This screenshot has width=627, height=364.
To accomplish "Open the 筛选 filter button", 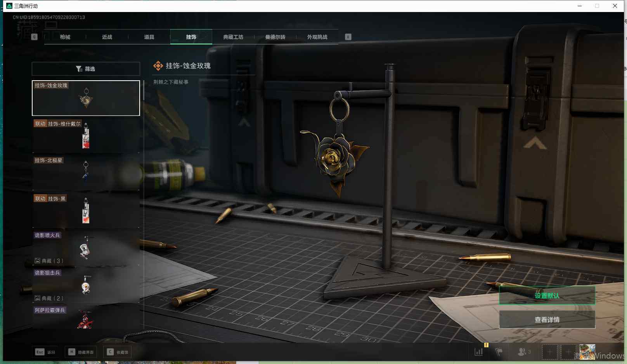I will click(x=86, y=69).
